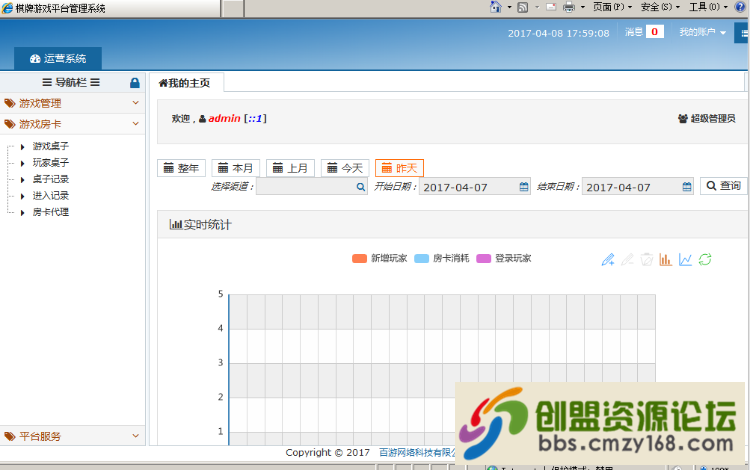Toggle 登录玩家 legend series
This screenshot has height=470, width=750.
click(504, 258)
